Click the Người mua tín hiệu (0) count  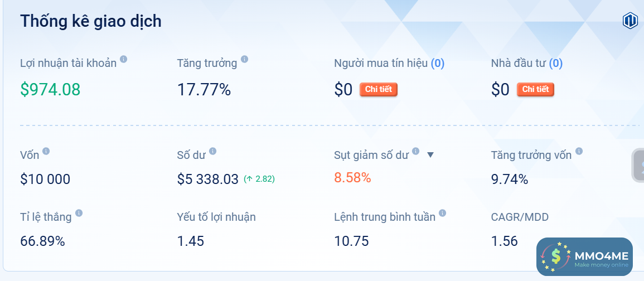tap(438, 64)
